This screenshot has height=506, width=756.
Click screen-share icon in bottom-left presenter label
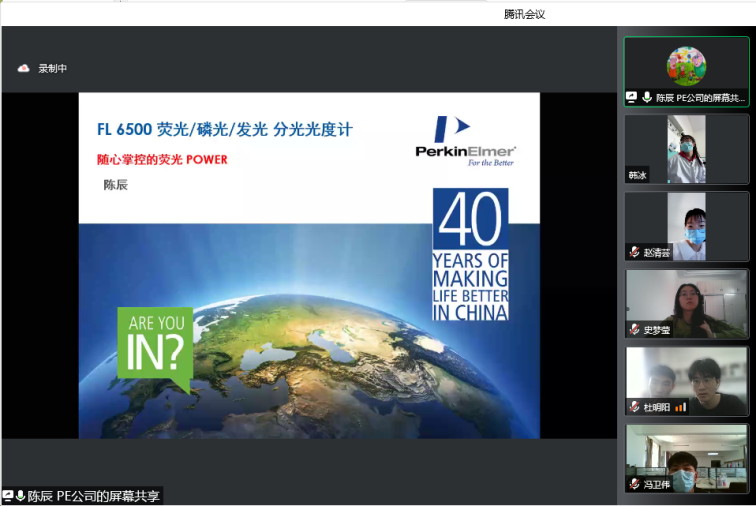click(8, 496)
